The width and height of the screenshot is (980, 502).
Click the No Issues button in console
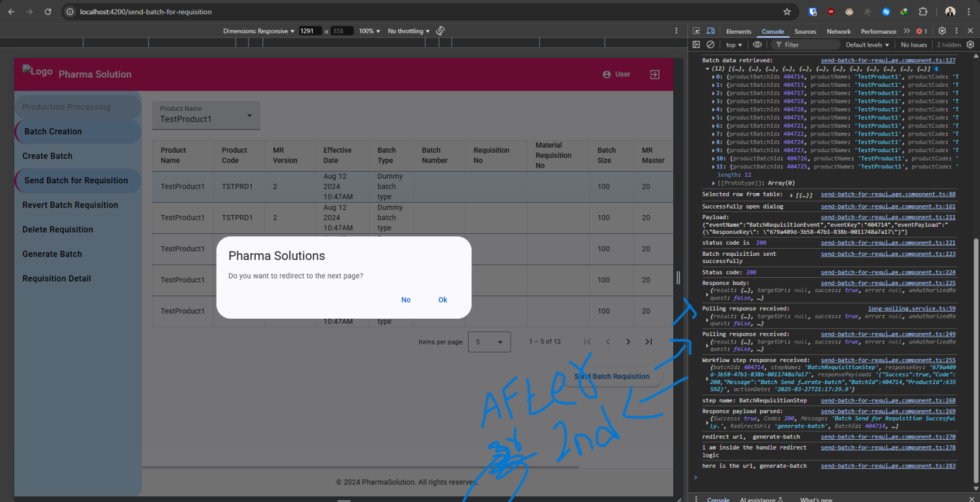coord(914,45)
